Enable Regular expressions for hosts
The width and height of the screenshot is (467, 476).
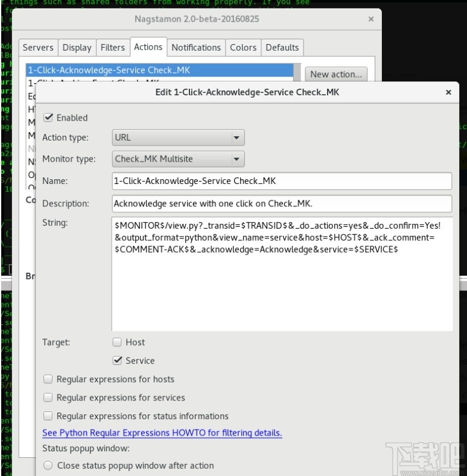click(48, 379)
